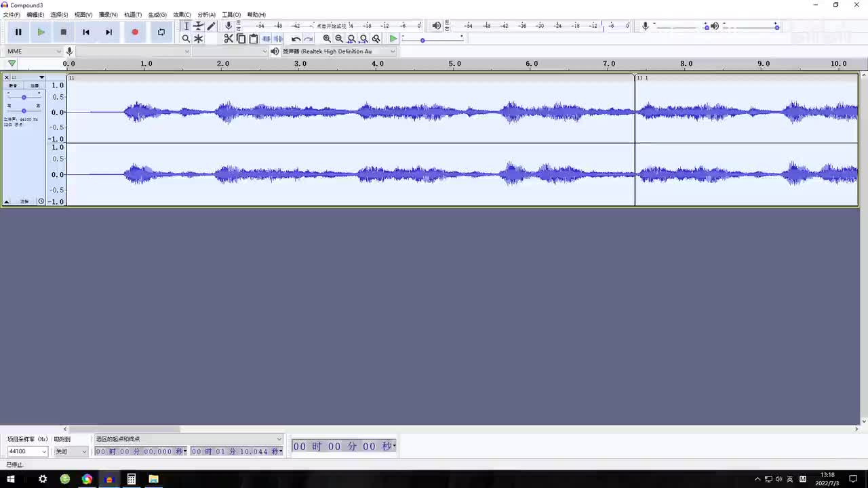Open the recording channels dropdown
This screenshot has width=868, height=488.
(x=231, y=52)
